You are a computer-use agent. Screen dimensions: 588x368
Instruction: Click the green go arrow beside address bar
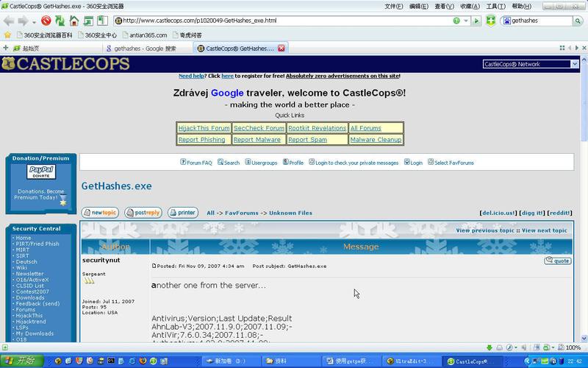pyautogui.click(x=476, y=21)
